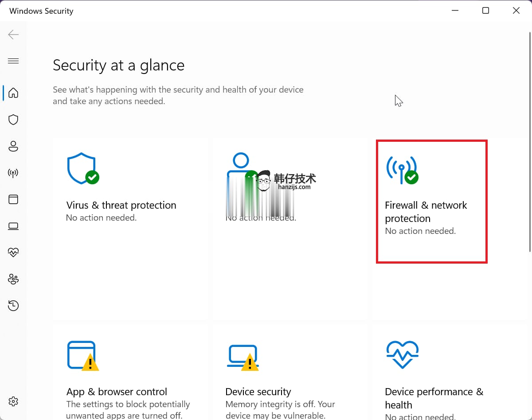Maximize the Windows Security window
The width and height of the screenshot is (532, 420).
pyautogui.click(x=485, y=11)
